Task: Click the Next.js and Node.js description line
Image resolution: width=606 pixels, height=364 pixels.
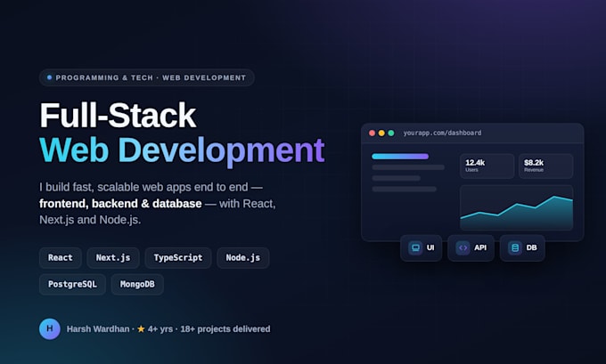Action: point(90,220)
